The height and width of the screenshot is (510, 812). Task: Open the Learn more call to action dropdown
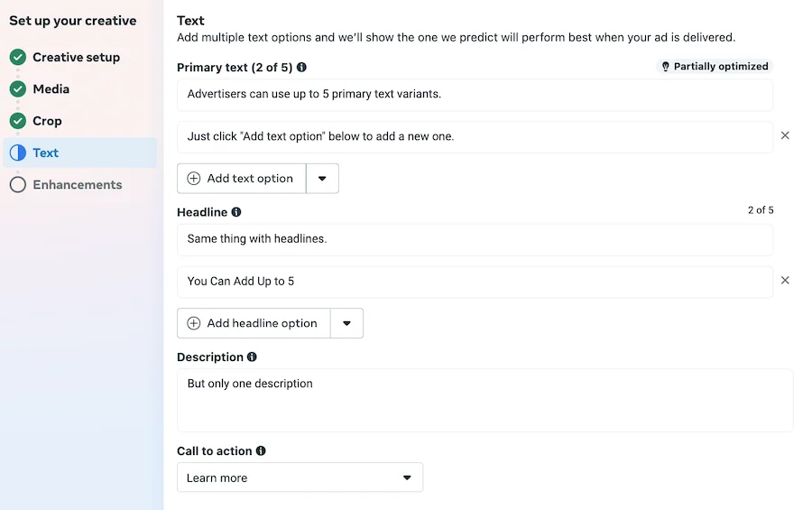pyautogui.click(x=300, y=478)
